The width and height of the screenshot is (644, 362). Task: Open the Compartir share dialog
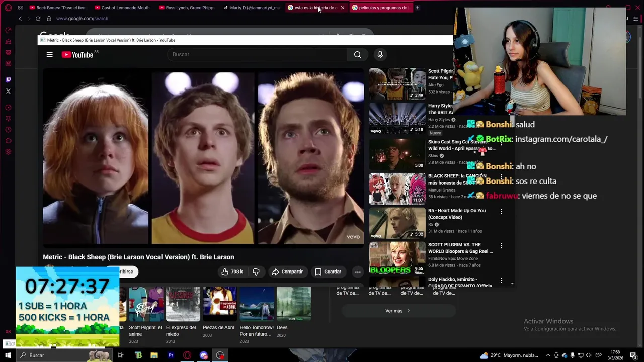pyautogui.click(x=287, y=271)
